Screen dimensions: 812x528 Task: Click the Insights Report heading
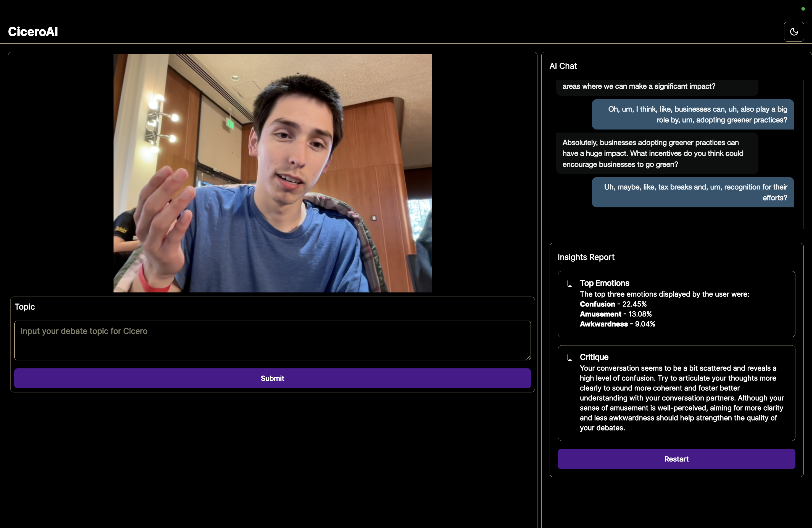click(586, 257)
